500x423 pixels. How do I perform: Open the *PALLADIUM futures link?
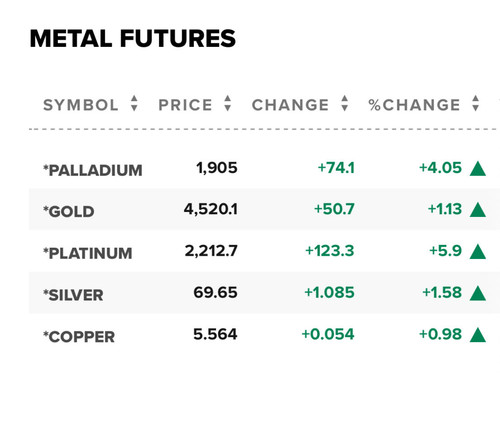93,170
